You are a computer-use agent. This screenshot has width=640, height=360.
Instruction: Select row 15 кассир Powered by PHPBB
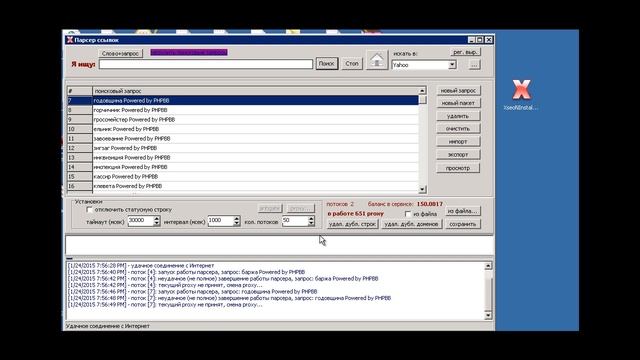click(x=243, y=176)
